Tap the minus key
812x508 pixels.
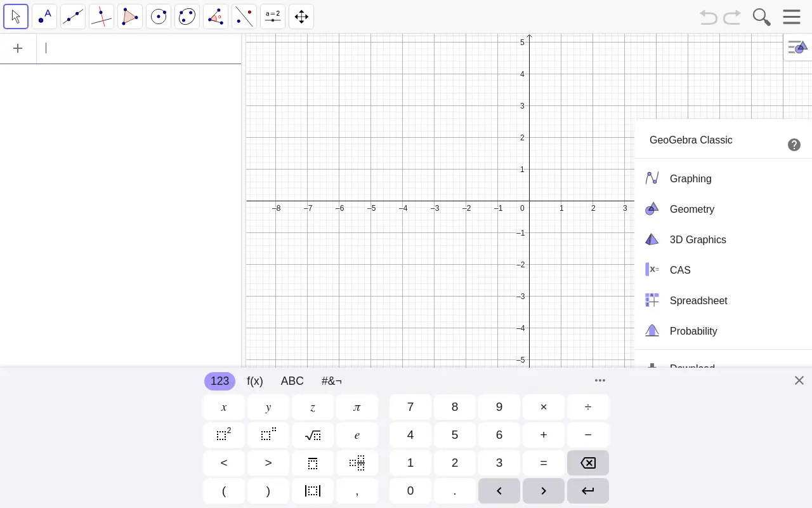588,435
